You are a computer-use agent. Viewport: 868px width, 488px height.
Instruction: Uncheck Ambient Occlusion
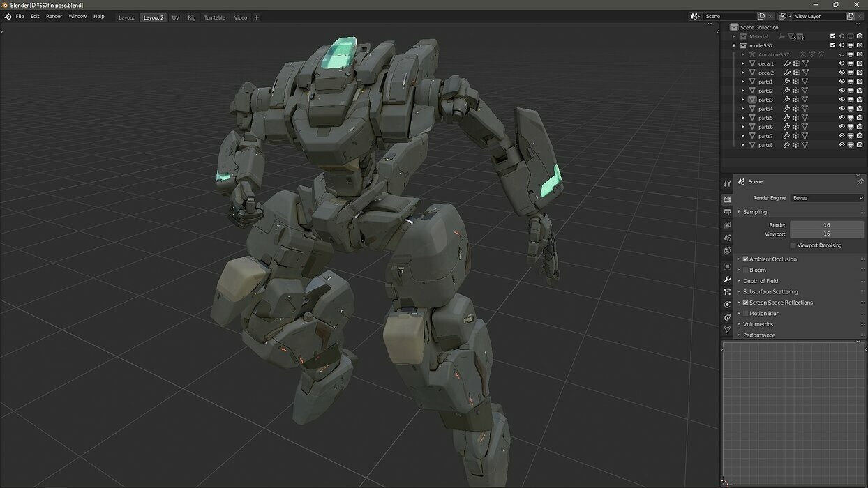(x=745, y=259)
